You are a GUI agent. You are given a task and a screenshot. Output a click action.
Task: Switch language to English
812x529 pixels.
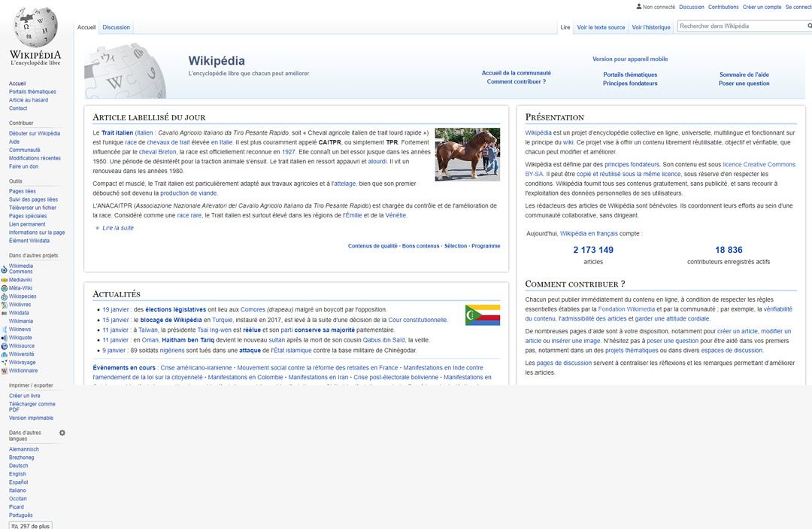(x=17, y=474)
